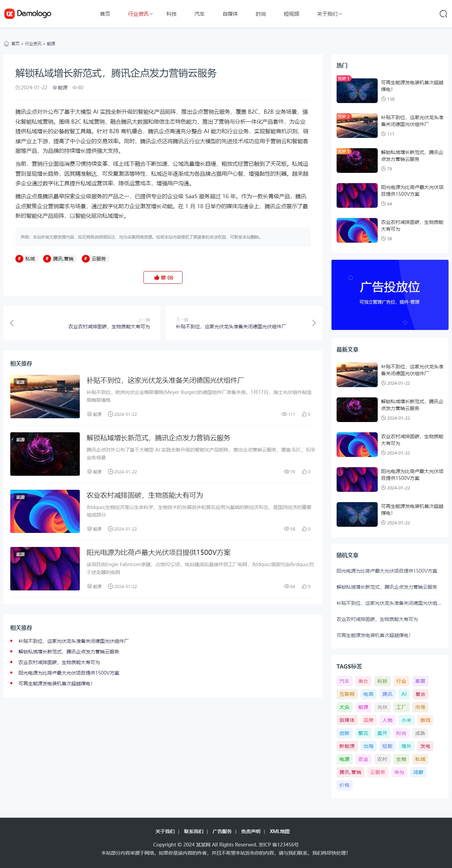Screen dimensions: 452x868
Task: Open TOP 2 solar panel thumbnail
Action: pos(357,126)
